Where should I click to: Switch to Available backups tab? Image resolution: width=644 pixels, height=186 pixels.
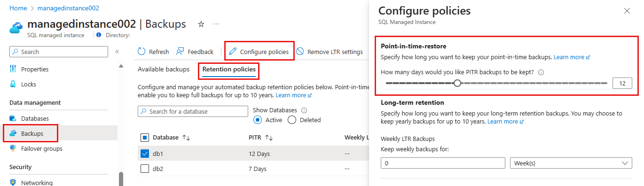coord(164,70)
